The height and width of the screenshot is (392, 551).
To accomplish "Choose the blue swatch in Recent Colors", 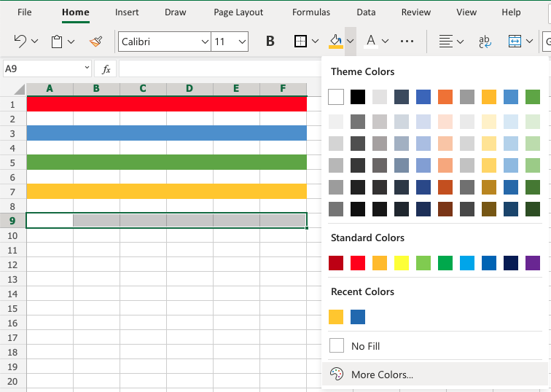I will [x=358, y=317].
